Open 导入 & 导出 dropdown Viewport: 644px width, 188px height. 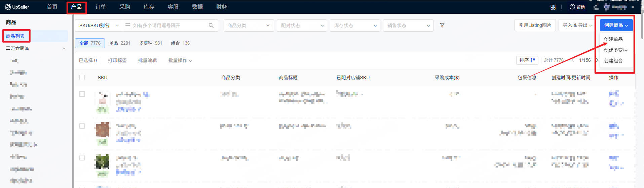pos(577,25)
